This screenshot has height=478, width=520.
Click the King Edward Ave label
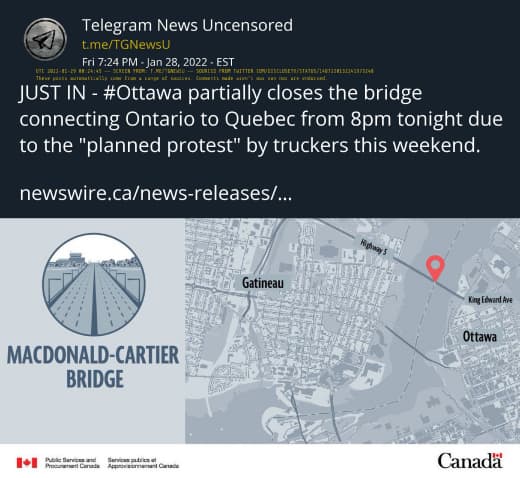coord(490,300)
